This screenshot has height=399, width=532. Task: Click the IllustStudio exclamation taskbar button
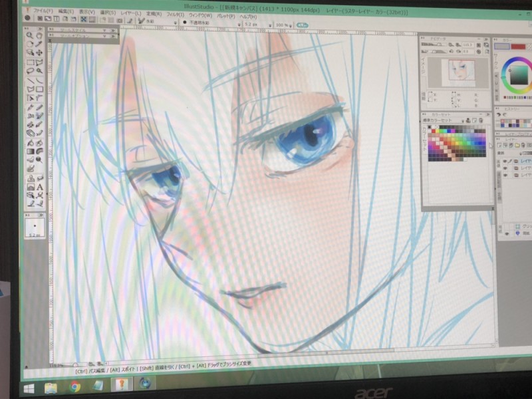point(122,384)
